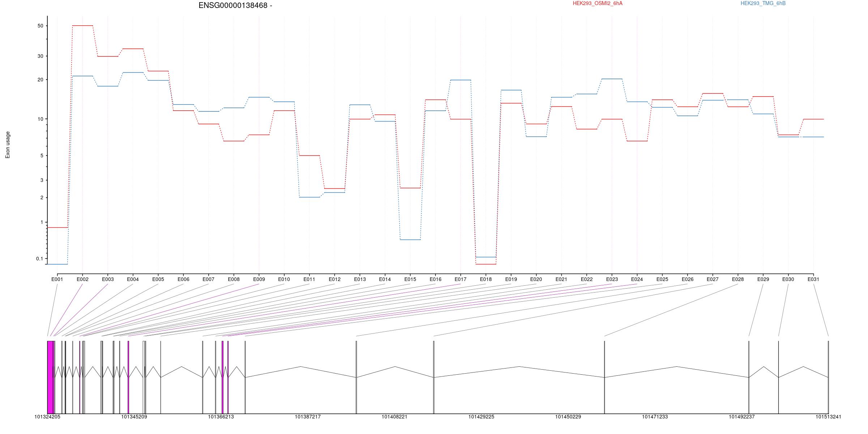This screenshot has width=868, height=434.
Task: Select the HEK293_OSMI2_6hA legend label
Action: (597, 3)
